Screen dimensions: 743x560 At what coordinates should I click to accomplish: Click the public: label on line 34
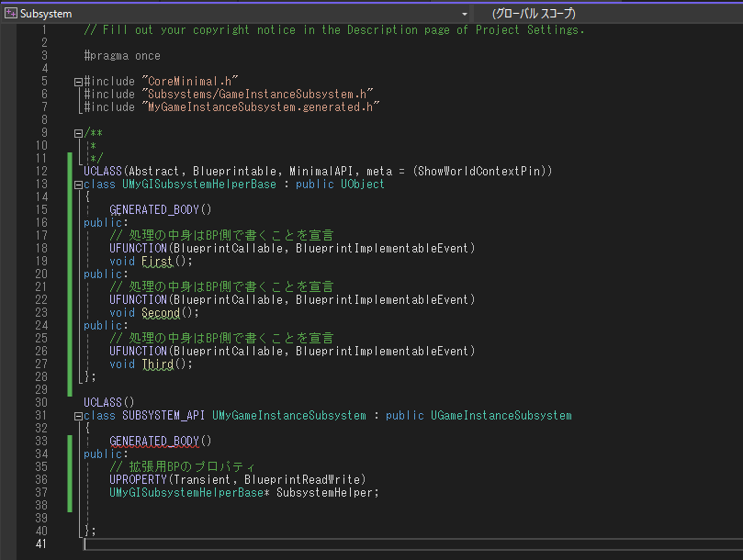[x=106, y=454]
